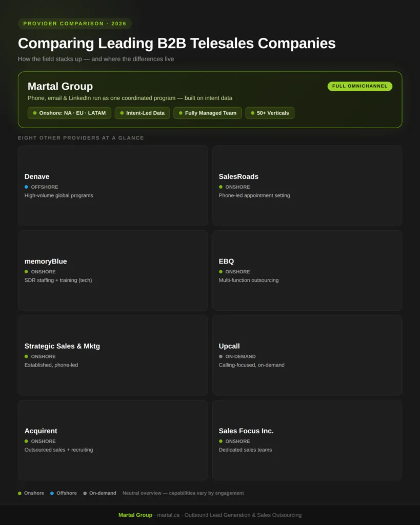
Task: Click the EBQ provider heading
Action: 226,261
